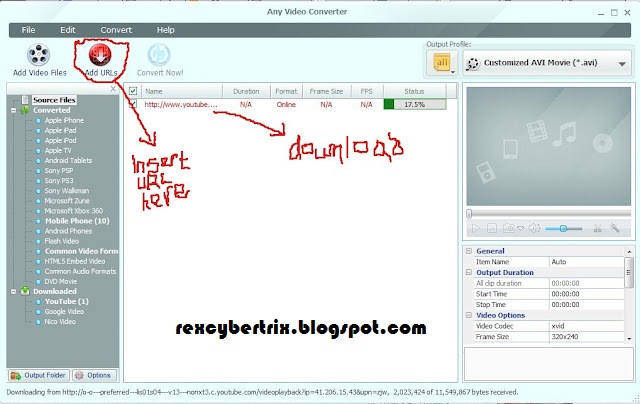Select Mobile Phone (10) in the tree
This screenshot has height=404, width=640.
[x=77, y=221]
